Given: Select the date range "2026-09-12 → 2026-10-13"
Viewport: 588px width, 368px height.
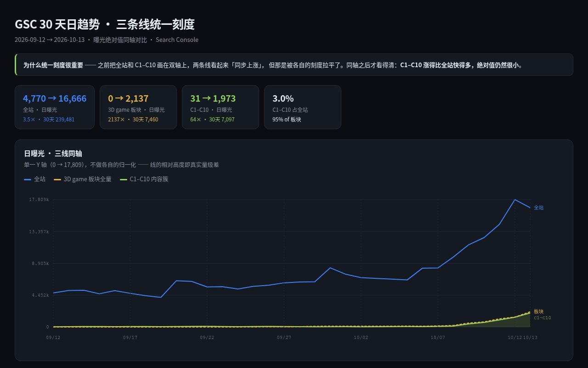Looking at the screenshot, I should tap(50, 40).
